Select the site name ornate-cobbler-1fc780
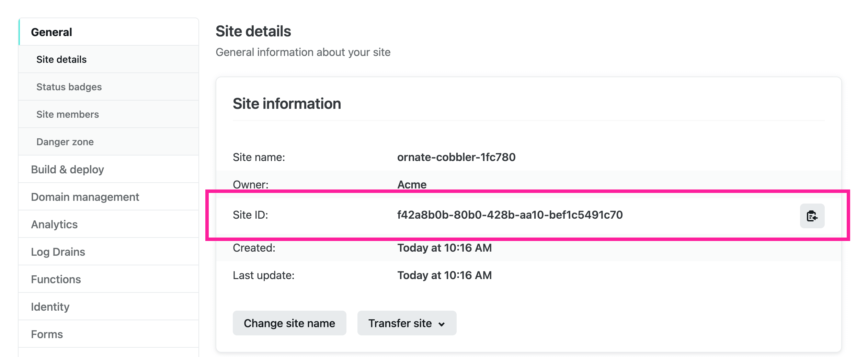This screenshot has width=868, height=357. [x=457, y=157]
